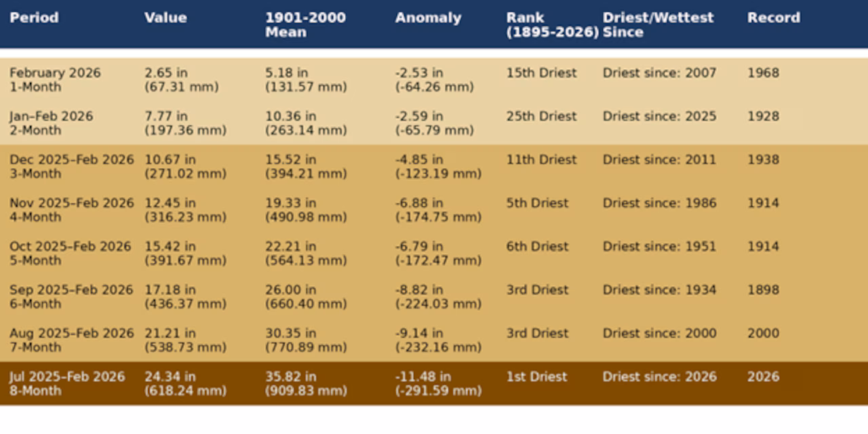The height and width of the screenshot is (434, 868).
Task: Click the Record column header
Action: [x=773, y=18]
